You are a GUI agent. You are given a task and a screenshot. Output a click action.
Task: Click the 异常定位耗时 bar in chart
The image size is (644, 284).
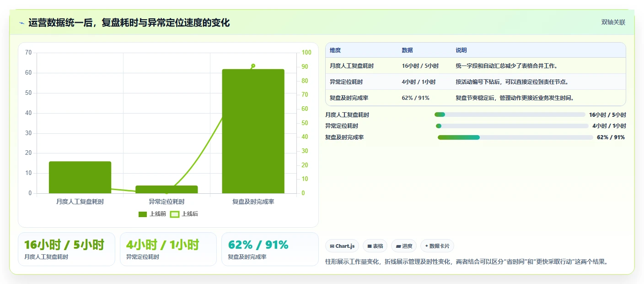pyautogui.click(x=166, y=189)
